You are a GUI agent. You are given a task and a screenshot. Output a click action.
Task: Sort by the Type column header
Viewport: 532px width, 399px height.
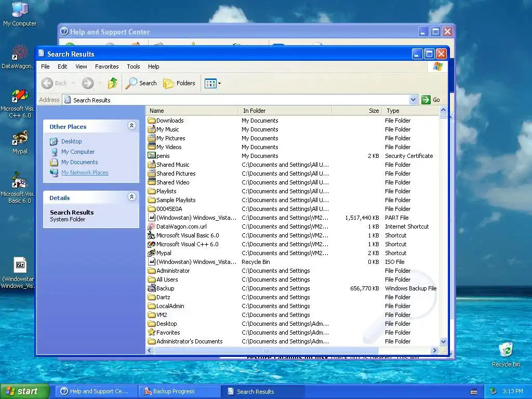pos(410,111)
